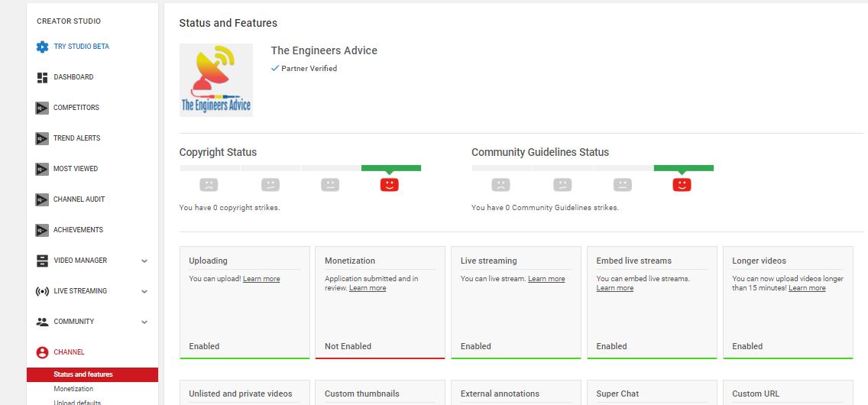The width and height of the screenshot is (868, 405).
Task: Click Learn more in Longer videos card
Action: (807, 288)
